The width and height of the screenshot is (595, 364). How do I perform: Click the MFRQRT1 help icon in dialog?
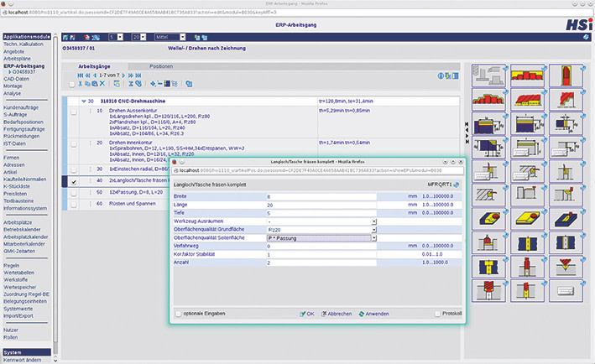[x=457, y=185]
